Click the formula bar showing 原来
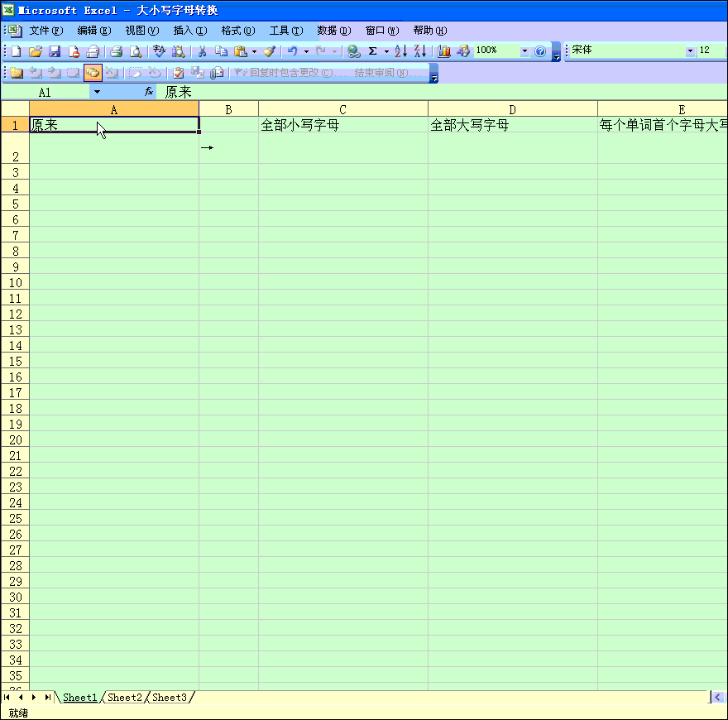This screenshot has height=720, width=728. [x=414, y=92]
